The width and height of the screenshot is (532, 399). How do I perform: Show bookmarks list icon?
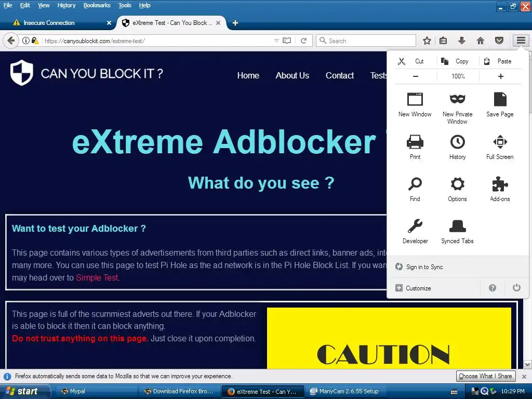pyautogui.click(x=443, y=41)
